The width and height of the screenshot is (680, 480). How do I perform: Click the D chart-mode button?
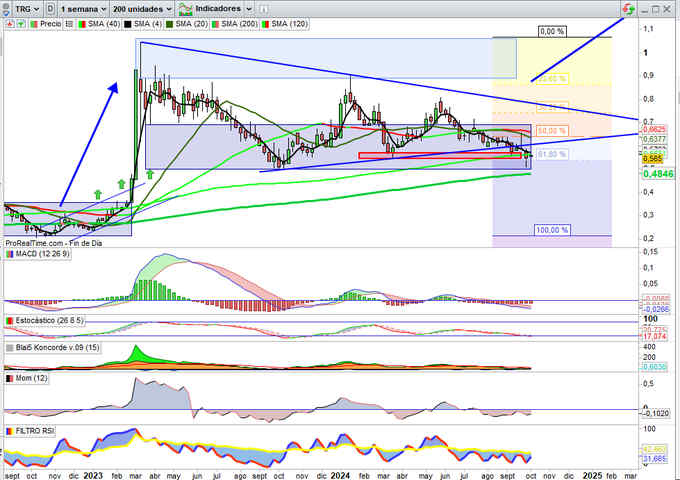50,9
